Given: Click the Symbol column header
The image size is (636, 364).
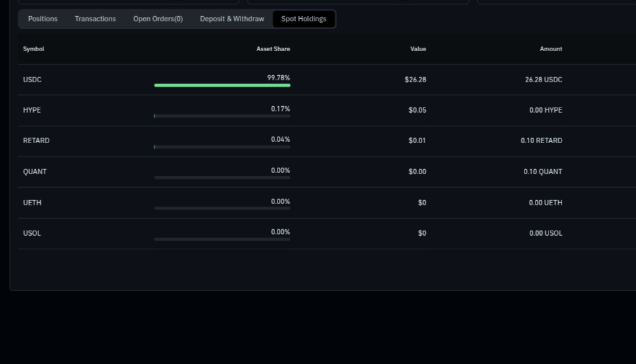Looking at the screenshot, I should click(x=34, y=49).
